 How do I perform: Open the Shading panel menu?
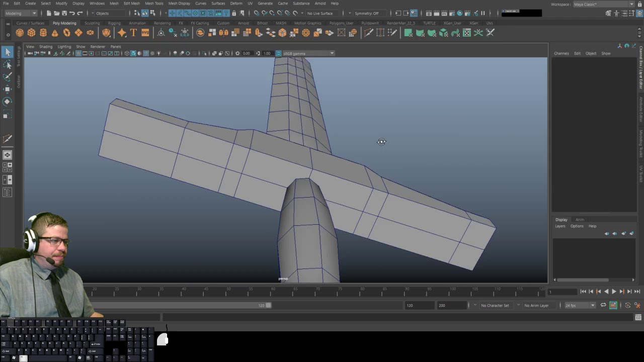coord(46,47)
